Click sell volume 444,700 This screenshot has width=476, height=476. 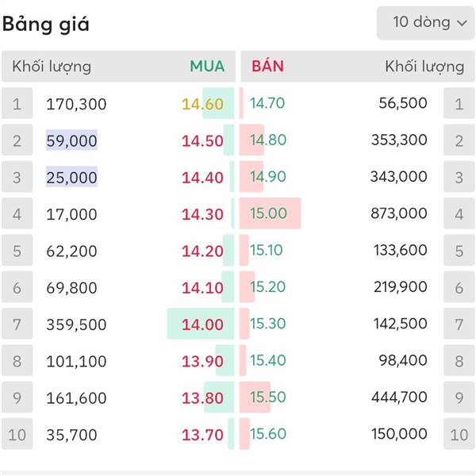398,397
